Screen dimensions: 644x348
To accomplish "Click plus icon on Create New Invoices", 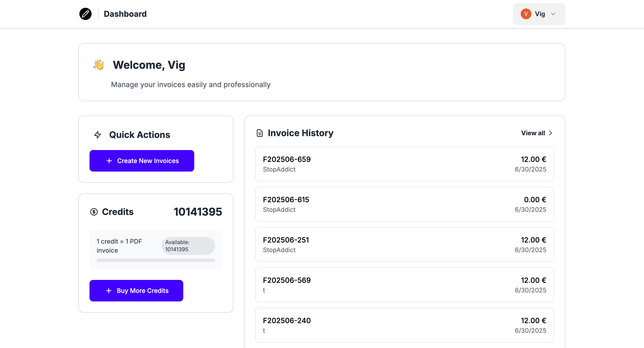I will click(109, 161).
